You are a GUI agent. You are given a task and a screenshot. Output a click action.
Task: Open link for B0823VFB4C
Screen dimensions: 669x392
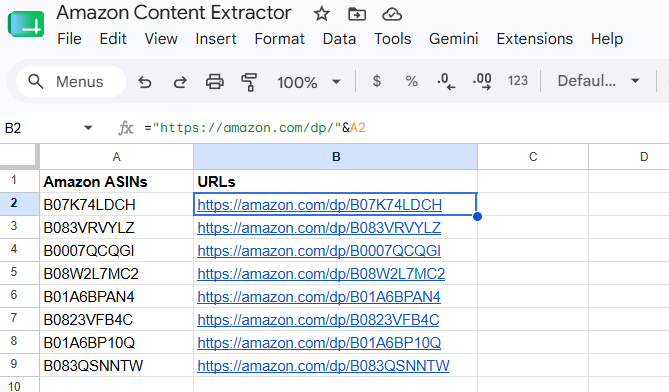click(318, 320)
